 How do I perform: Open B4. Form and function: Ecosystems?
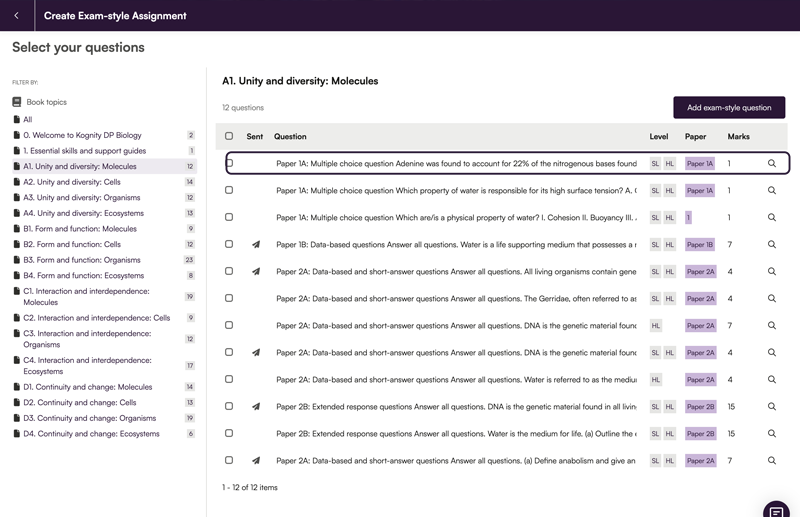pyautogui.click(x=84, y=276)
